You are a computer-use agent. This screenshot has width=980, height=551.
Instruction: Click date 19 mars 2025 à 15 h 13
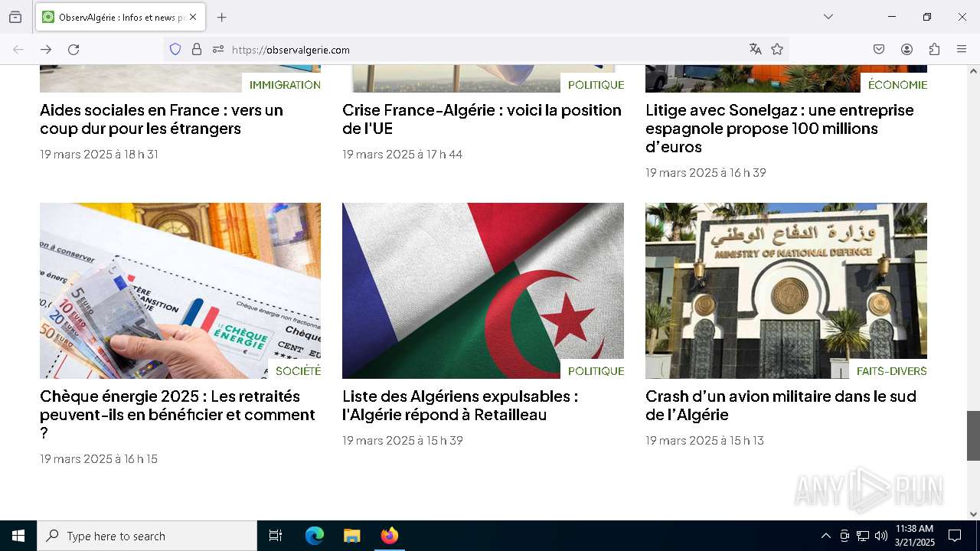pos(704,441)
